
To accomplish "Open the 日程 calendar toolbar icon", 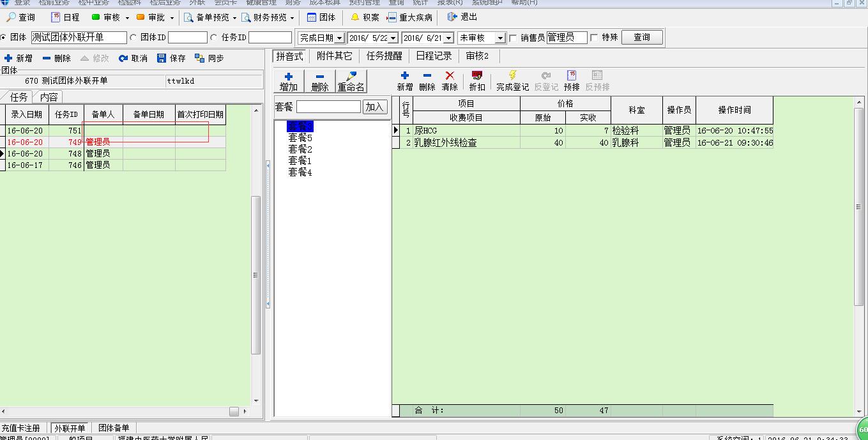I will pos(55,17).
